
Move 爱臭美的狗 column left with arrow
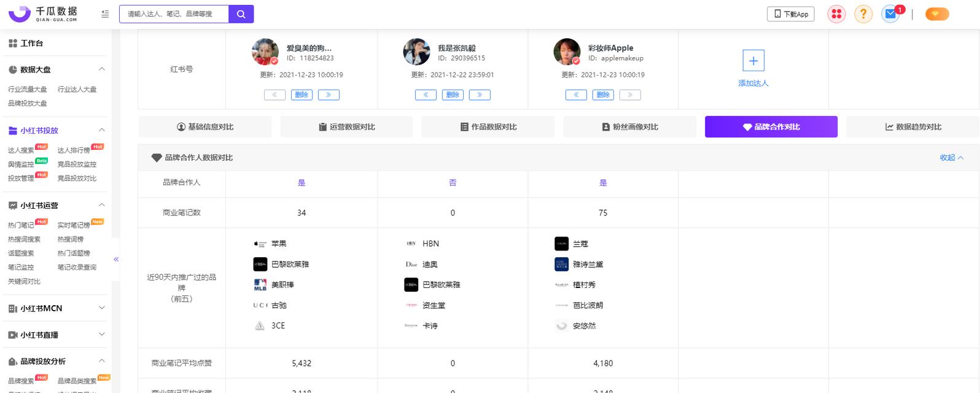pyautogui.click(x=274, y=95)
